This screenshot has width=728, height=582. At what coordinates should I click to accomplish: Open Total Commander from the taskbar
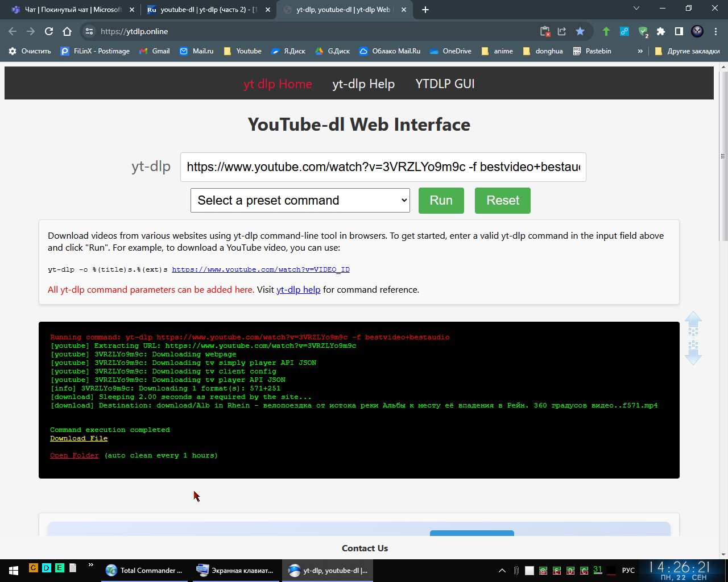click(x=145, y=570)
